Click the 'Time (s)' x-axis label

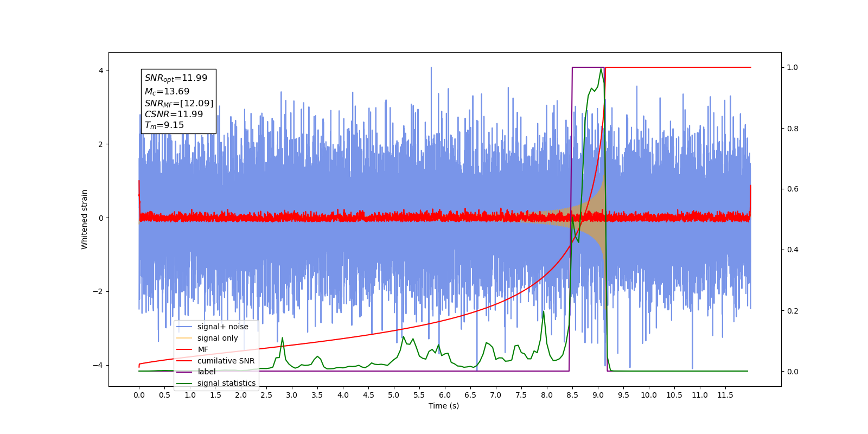444,406
